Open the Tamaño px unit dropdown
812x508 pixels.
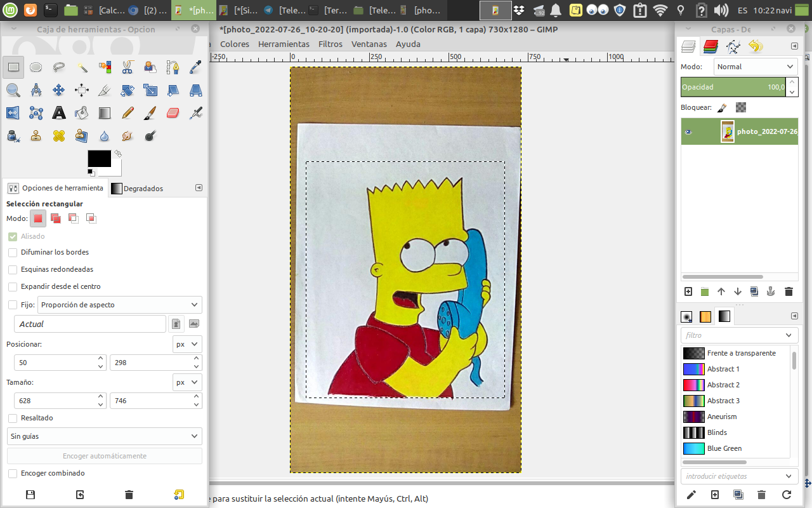[187, 383]
